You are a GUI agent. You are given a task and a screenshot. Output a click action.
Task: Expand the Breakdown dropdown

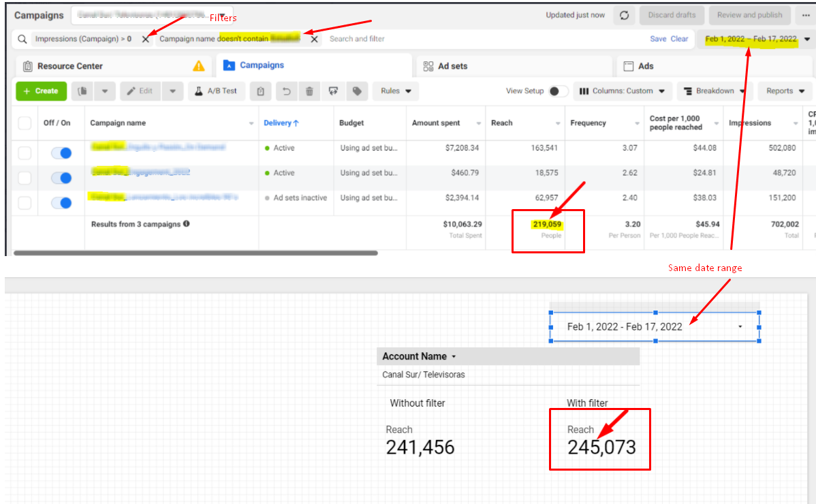tap(714, 91)
